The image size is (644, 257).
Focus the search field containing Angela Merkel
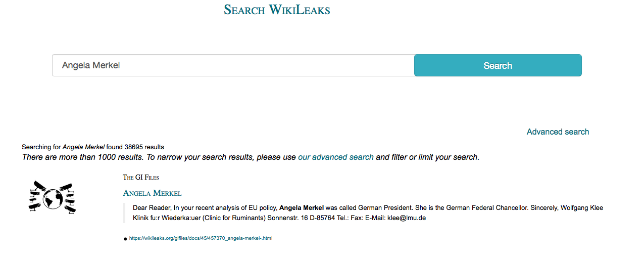pos(233,65)
